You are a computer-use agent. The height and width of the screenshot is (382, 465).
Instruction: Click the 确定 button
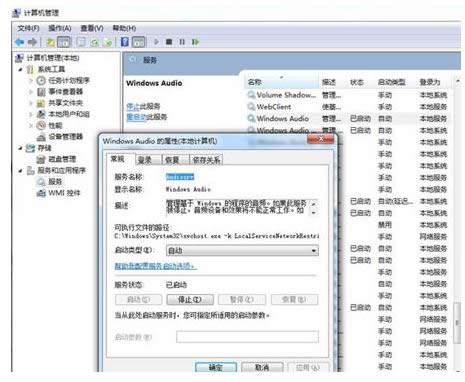tap(216, 367)
